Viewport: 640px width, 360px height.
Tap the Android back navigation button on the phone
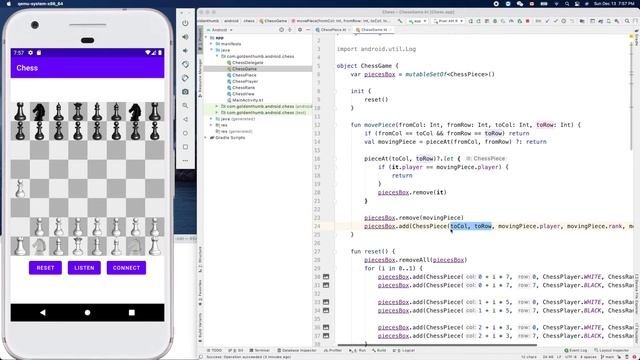click(42, 313)
